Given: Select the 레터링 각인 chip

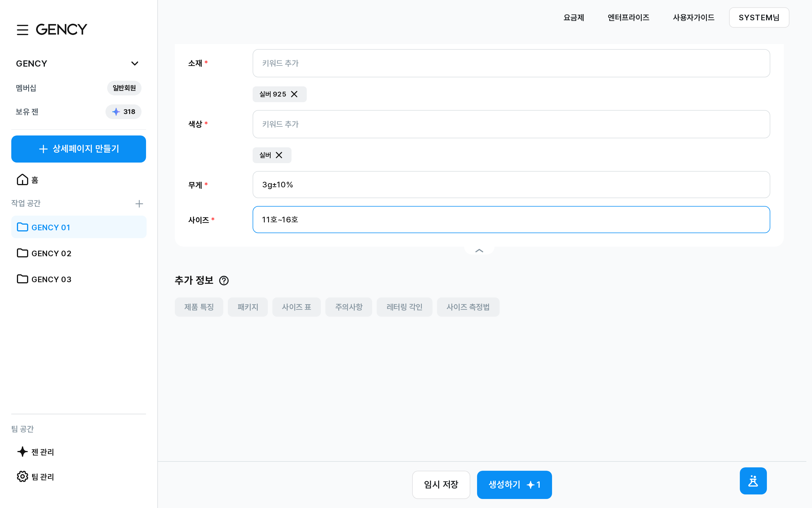Looking at the screenshot, I should click(404, 307).
